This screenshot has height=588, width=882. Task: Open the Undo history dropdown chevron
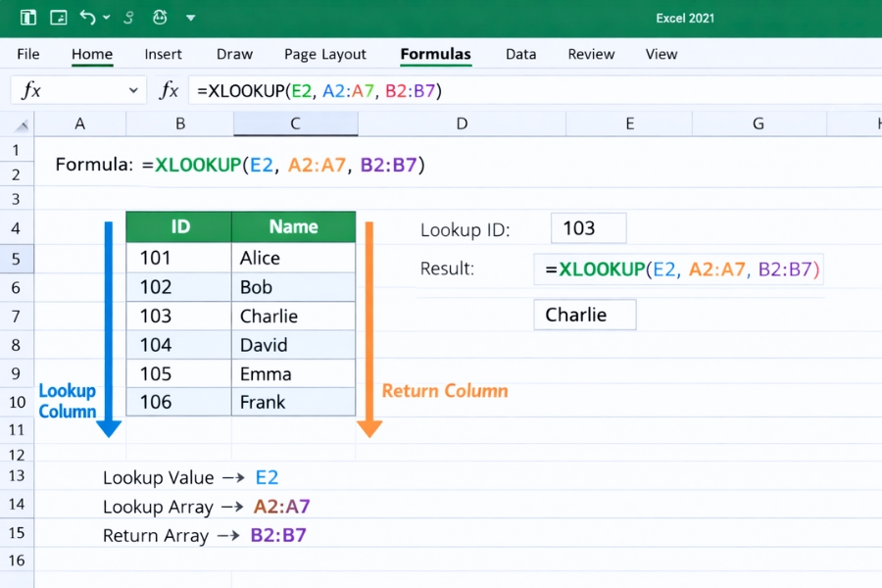(106, 17)
